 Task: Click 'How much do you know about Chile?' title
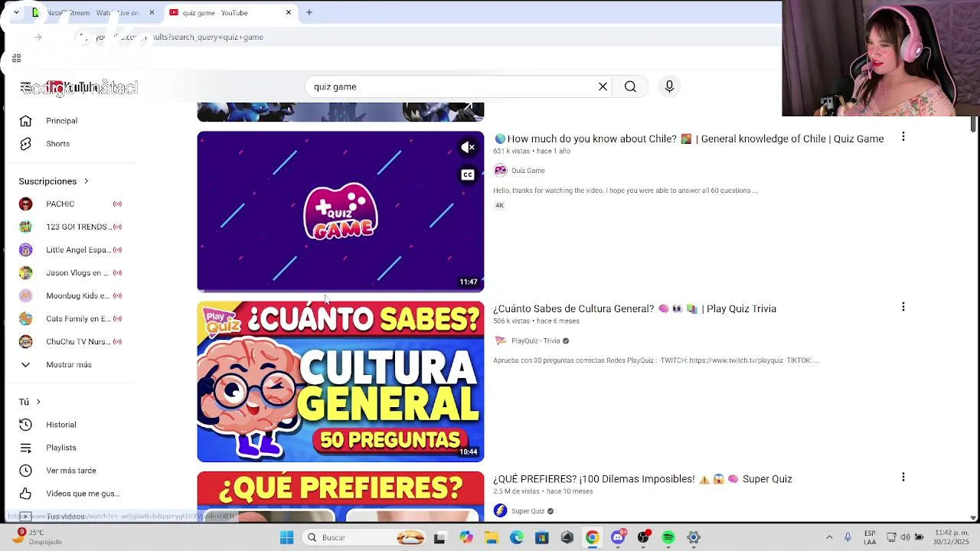[688, 139]
